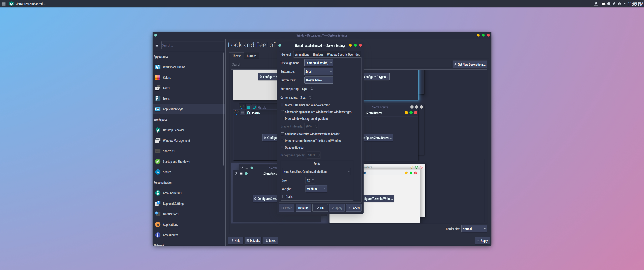Screen dimensions: 644x270
Task: Open the Window Management icon
Action: (158, 140)
